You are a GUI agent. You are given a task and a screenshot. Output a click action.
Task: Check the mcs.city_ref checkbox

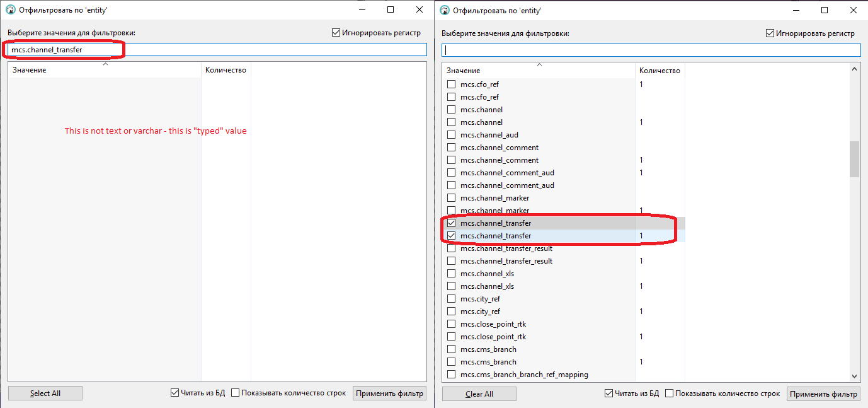coord(452,298)
